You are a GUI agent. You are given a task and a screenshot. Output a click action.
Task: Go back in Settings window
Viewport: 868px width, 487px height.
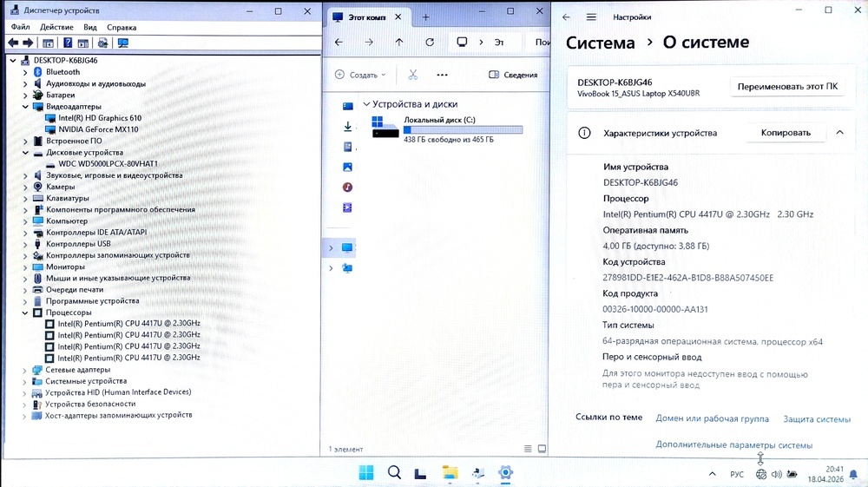(x=566, y=17)
